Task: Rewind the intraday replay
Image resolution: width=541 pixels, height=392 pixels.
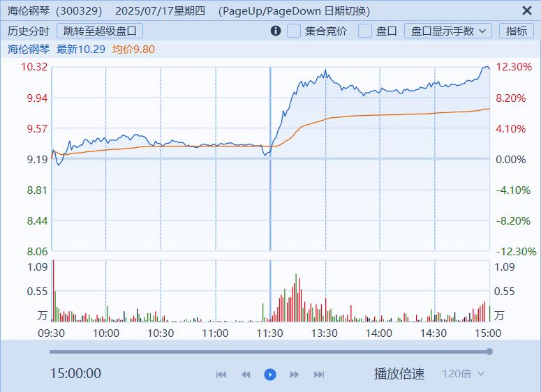Action: point(246,375)
